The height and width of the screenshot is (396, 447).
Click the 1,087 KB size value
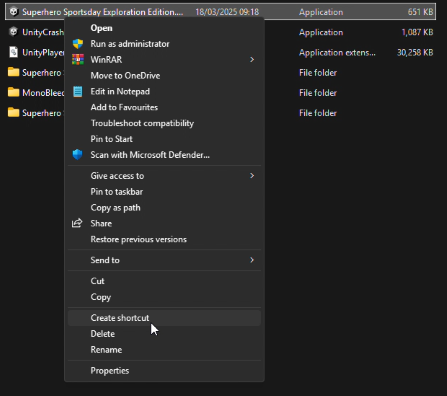click(417, 32)
